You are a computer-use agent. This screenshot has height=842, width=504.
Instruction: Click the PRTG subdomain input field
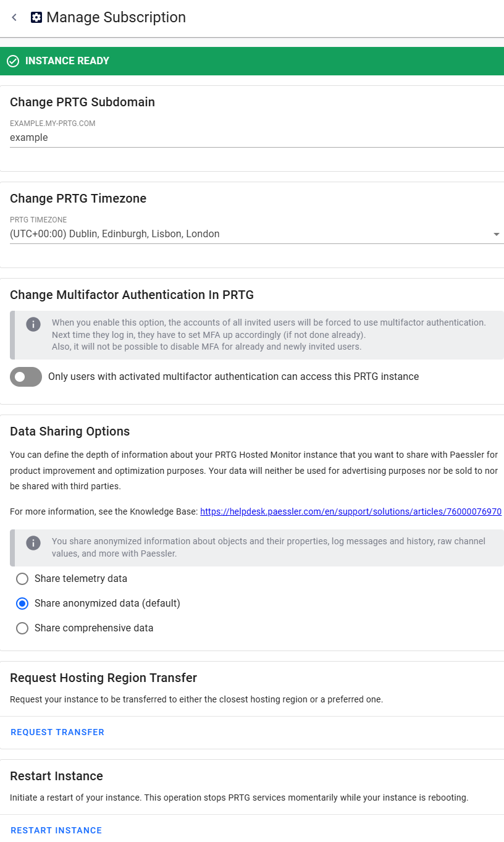(256, 138)
